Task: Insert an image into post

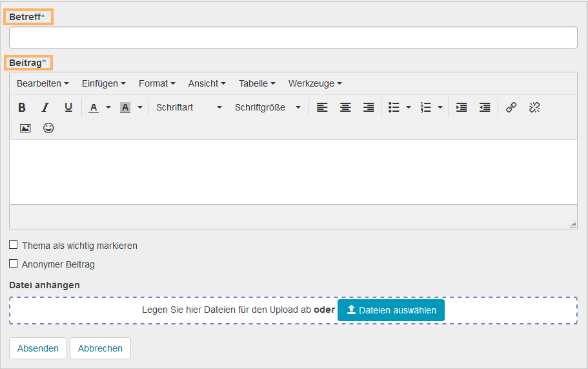Action: [x=25, y=128]
